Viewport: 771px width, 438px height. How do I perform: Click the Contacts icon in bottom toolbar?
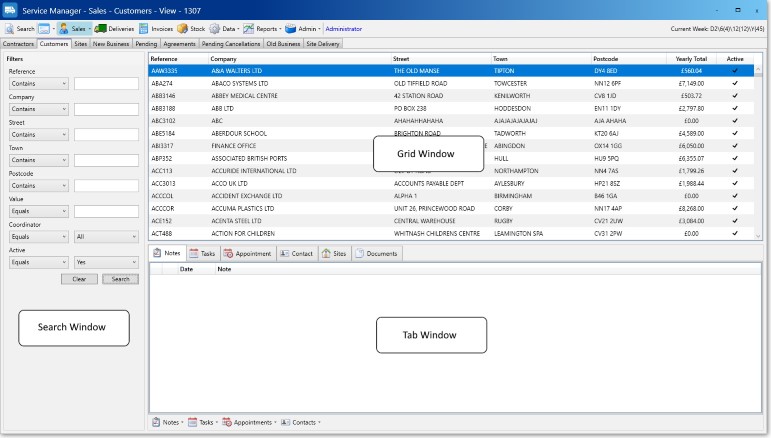click(x=285, y=422)
